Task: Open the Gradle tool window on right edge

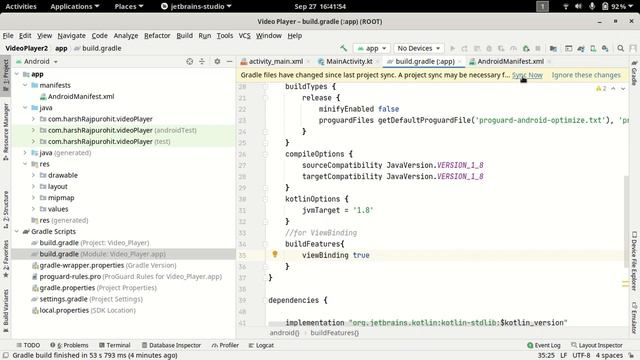Action: [x=634, y=73]
